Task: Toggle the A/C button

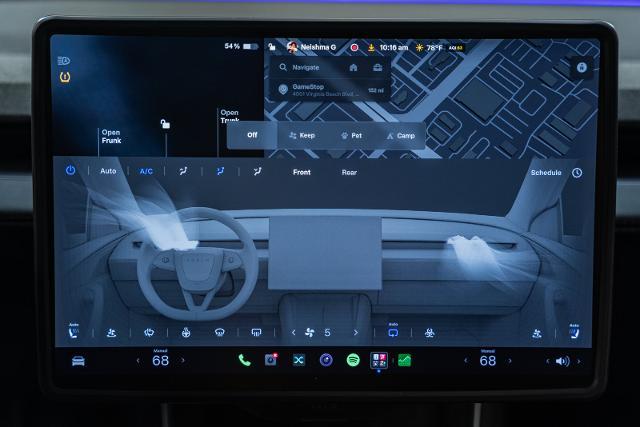Action: click(x=146, y=171)
